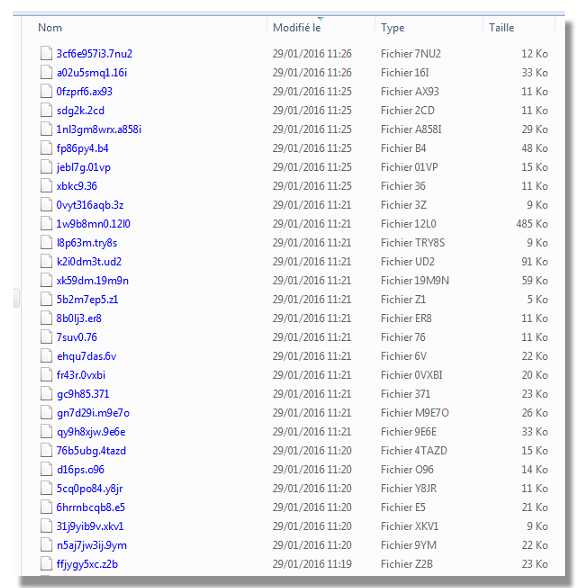The width and height of the screenshot is (581, 588).
Task: Sort by the Taille column header
Action: click(x=501, y=28)
